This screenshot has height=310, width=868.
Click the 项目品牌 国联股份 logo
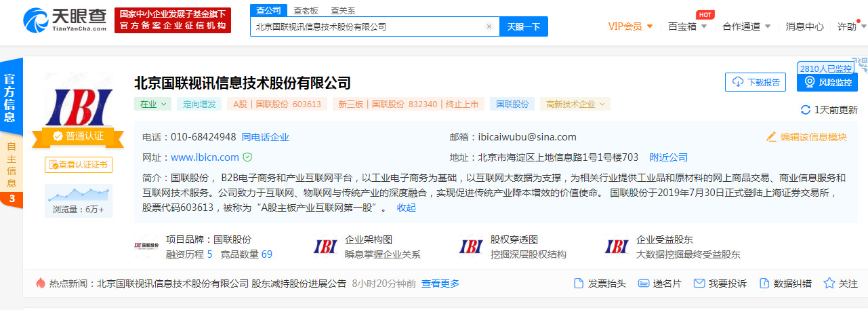coord(147,246)
